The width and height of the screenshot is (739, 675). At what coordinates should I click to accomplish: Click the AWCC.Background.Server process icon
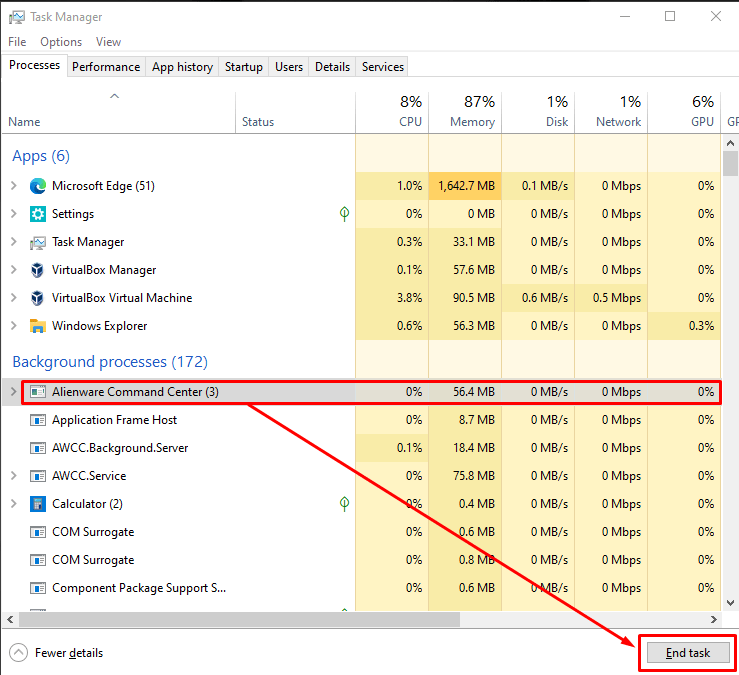tap(38, 448)
